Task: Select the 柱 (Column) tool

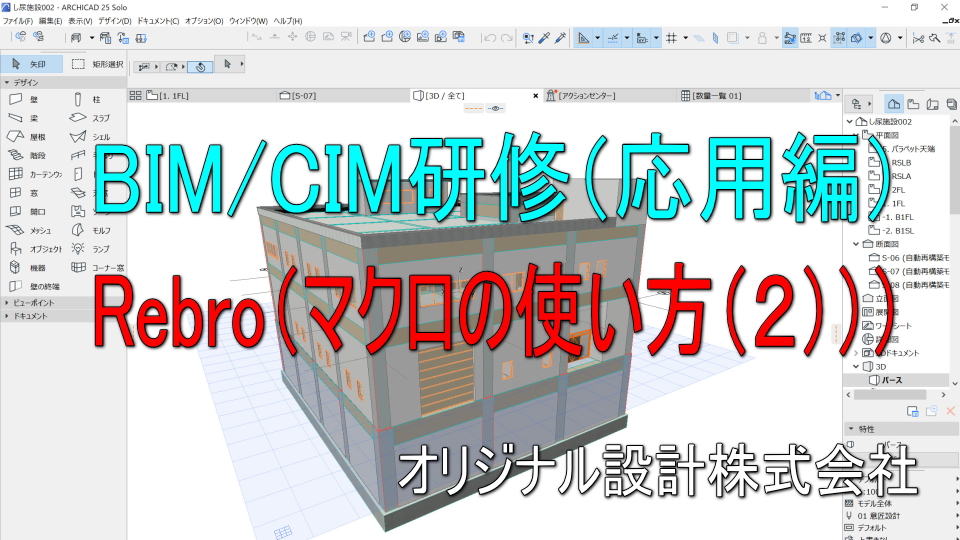Action: click(x=93, y=100)
